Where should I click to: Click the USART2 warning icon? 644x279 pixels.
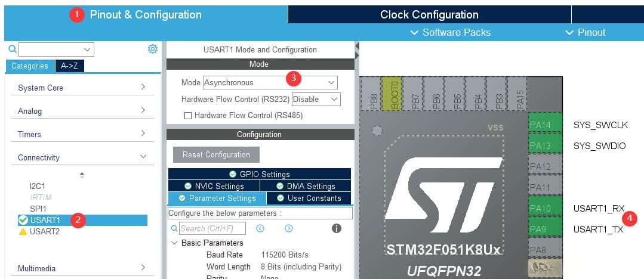[23, 231]
